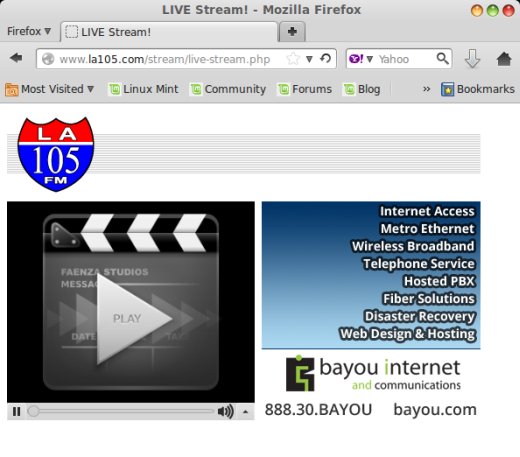
Task: Click the bayou.com text
Action: [x=435, y=410]
